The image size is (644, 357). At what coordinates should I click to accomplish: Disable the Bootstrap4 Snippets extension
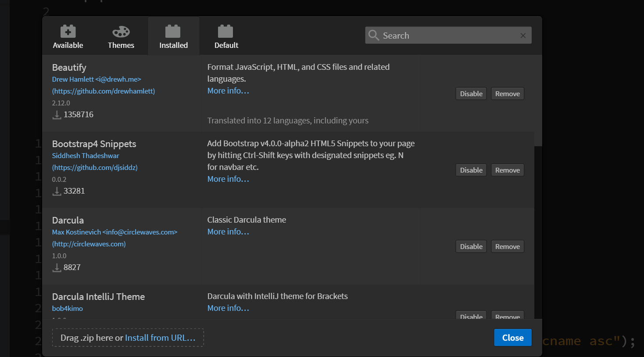point(471,170)
